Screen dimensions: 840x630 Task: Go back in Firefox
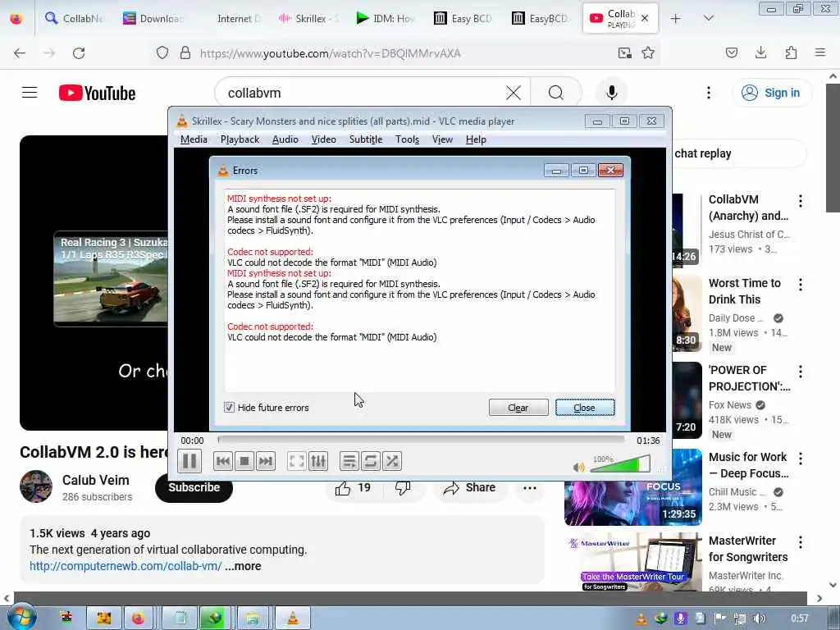point(20,52)
